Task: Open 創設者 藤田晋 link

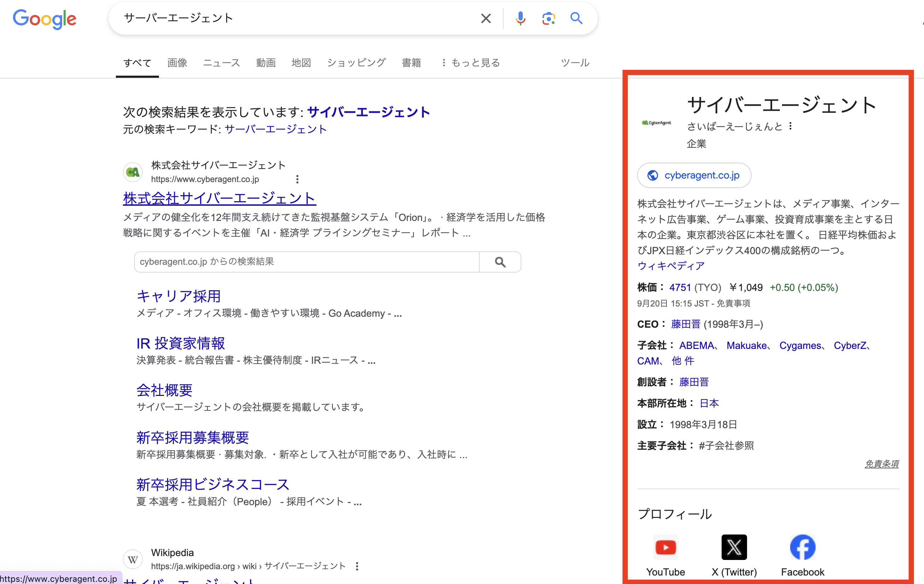Action: click(694, 382)
